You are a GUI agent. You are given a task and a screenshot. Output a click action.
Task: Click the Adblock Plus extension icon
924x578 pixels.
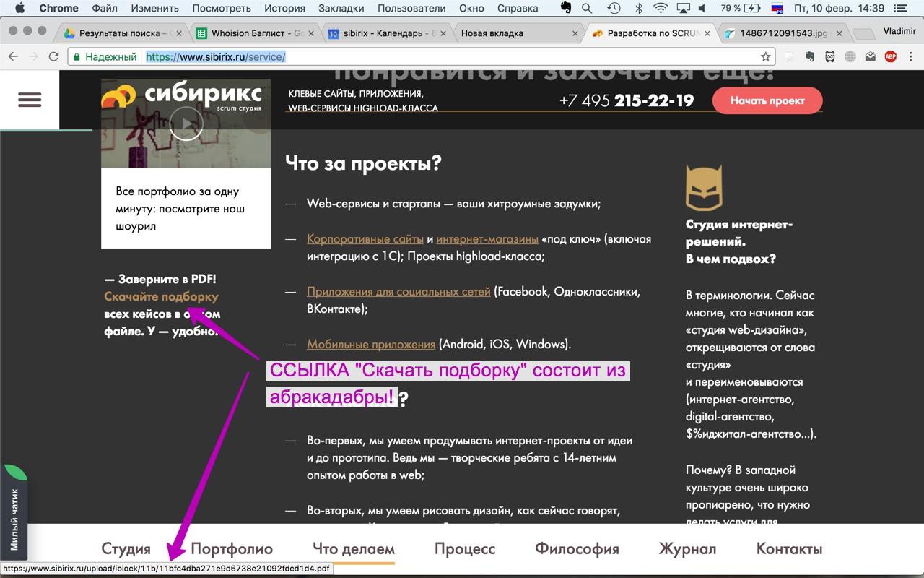(891, 56)
